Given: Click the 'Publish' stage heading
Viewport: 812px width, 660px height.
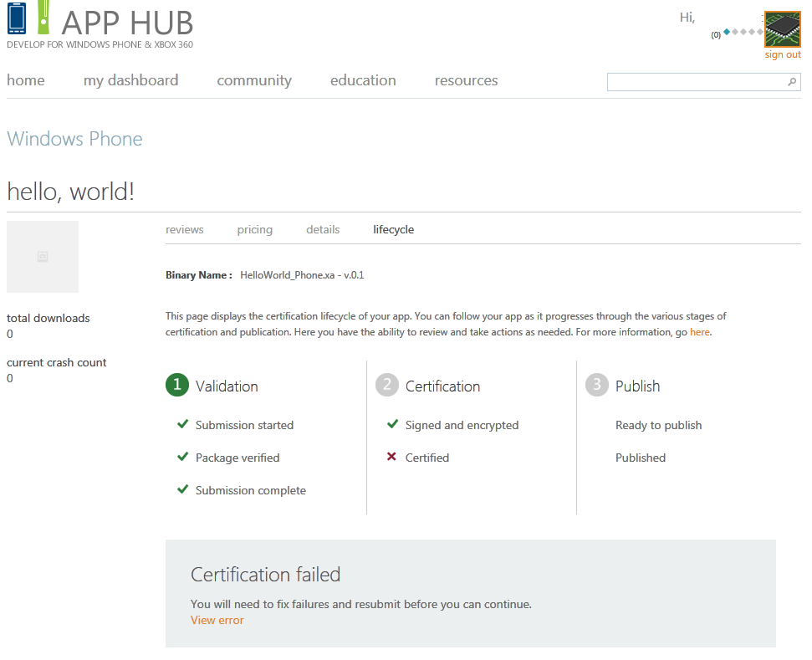Looking at the screenshot, I should pyautogui.click(x=637, y=386).
